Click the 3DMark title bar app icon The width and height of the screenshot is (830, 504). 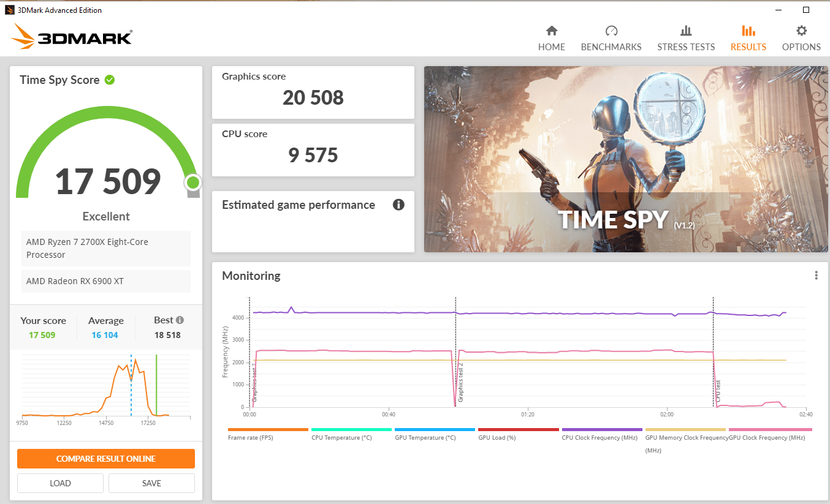coord(10,10)
